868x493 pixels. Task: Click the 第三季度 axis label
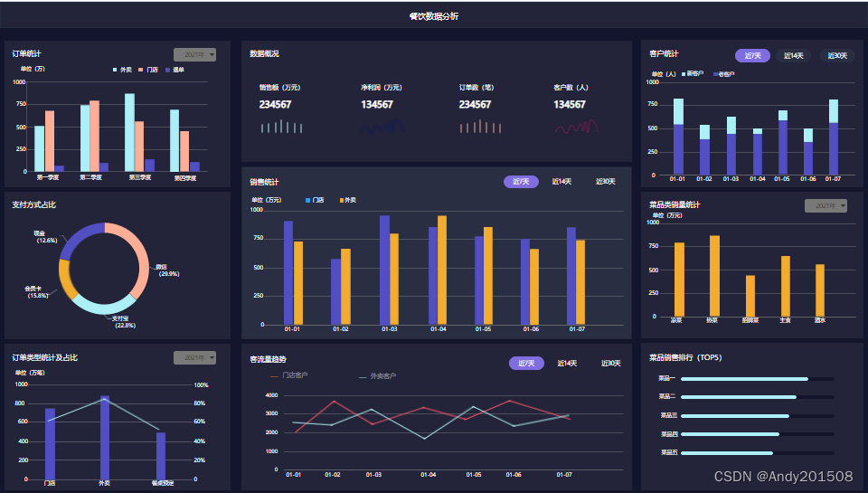(x=140, y=177)
